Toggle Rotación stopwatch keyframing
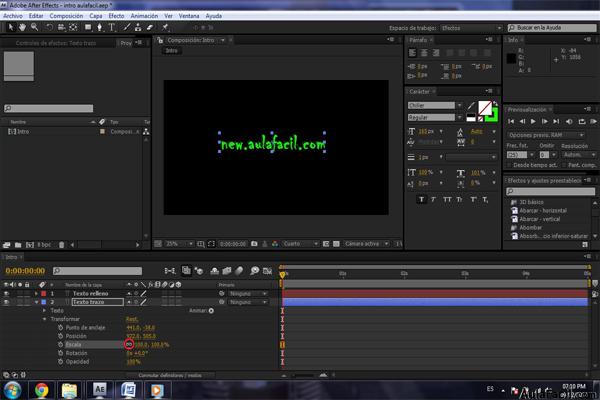 (60, 353)
